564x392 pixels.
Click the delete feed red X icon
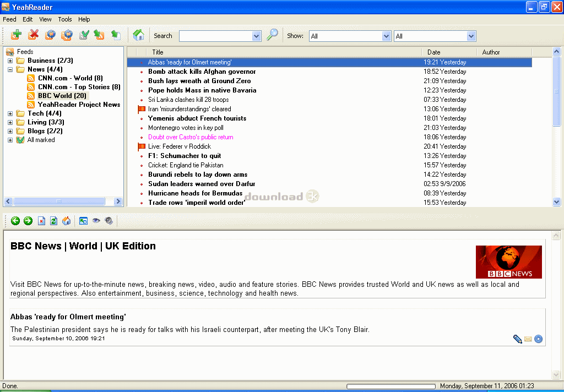click(x=33, y=35)
